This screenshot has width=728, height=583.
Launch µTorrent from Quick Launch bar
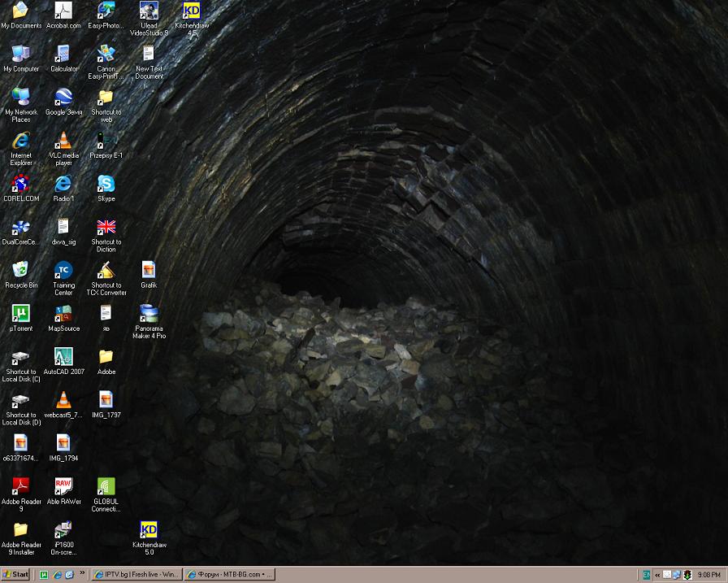[x=44, y=575]
